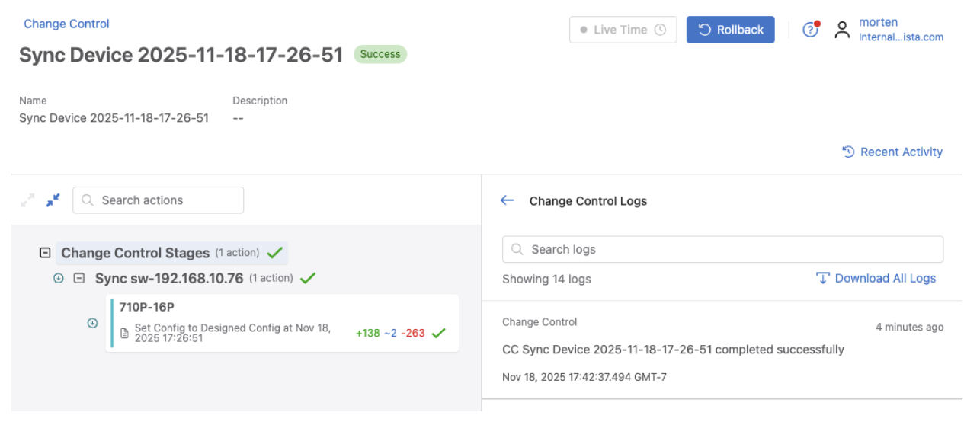
Task: Open the Change Control breadcrumb link
Action: click(x=66, y=24)
